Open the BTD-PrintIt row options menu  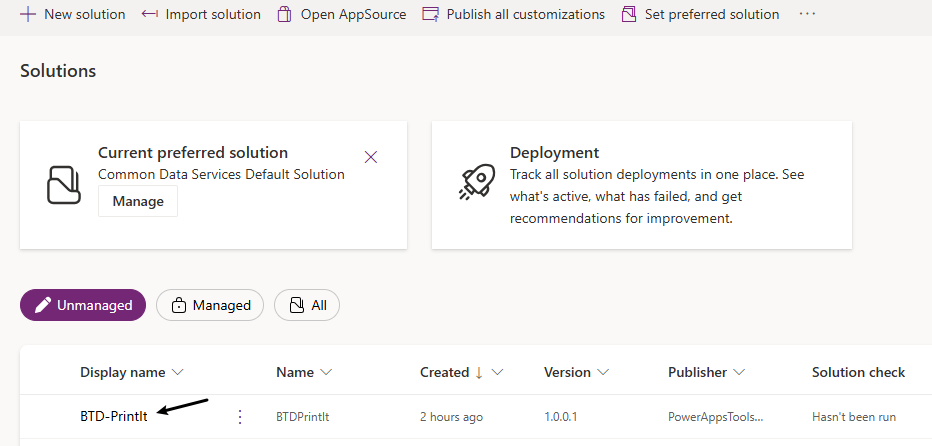[x=239, y=417]
